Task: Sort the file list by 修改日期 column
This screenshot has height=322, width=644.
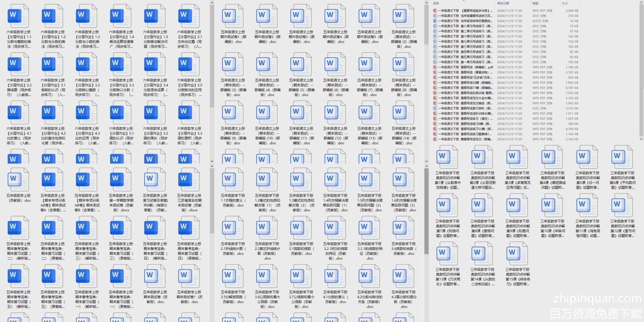Action: 503,3
